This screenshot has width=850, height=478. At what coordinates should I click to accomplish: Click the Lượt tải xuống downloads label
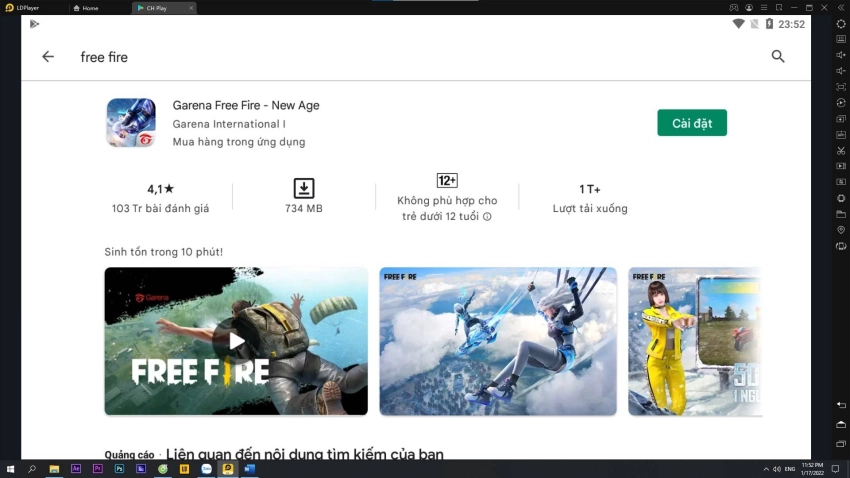590,209
